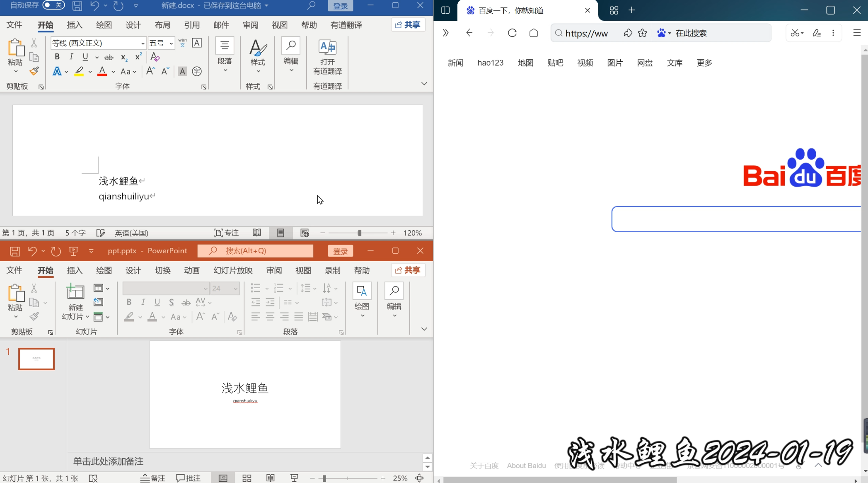This screenshot has width=868, height=483.
Task: Click Format Painter brush in Word
Action: pos(34,71)
